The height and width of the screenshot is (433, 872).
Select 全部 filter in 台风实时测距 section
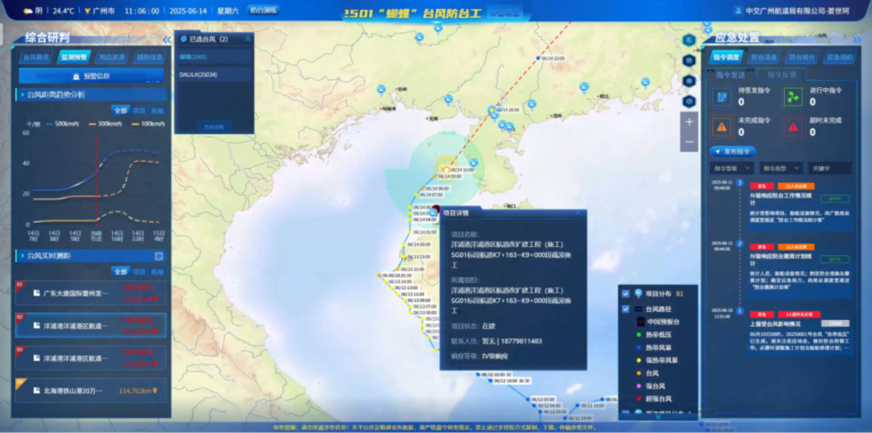[120, 272]
